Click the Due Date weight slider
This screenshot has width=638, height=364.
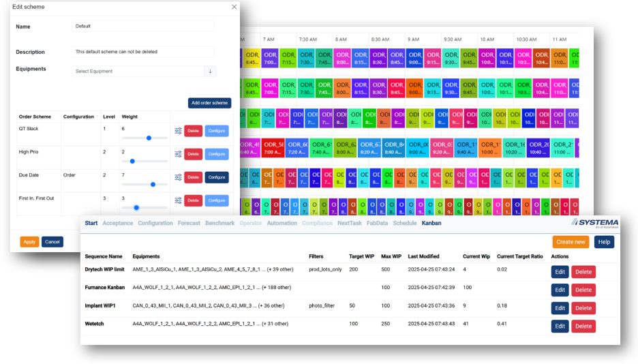click(x=153, y=184)
